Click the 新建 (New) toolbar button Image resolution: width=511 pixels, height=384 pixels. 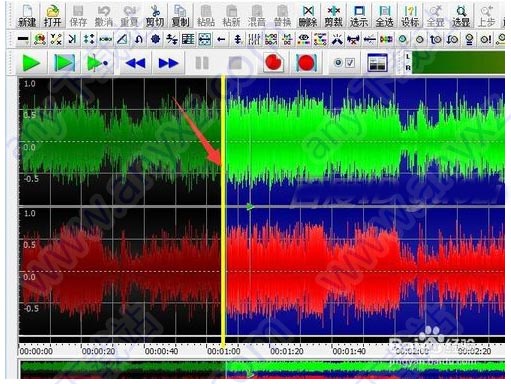(27, 15)
